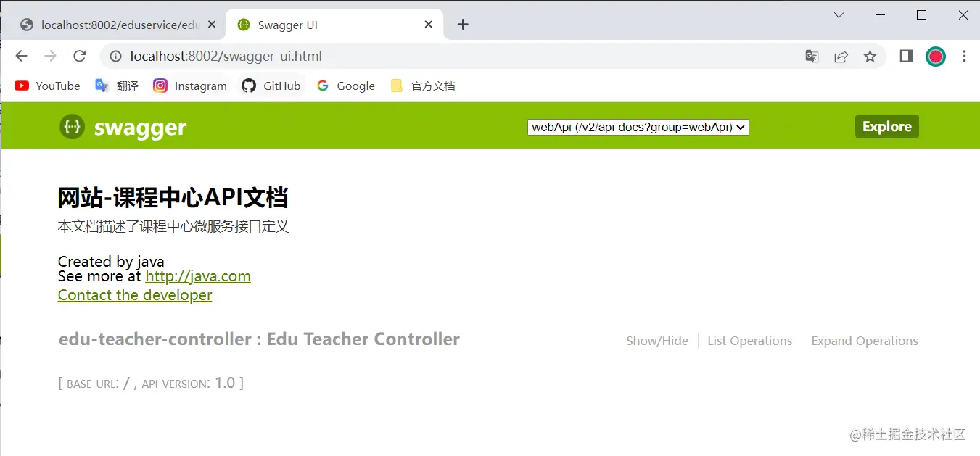This screenshot has width=980, height=456.
Task: Open the Google bookmark
Action: tap(346, 86)
